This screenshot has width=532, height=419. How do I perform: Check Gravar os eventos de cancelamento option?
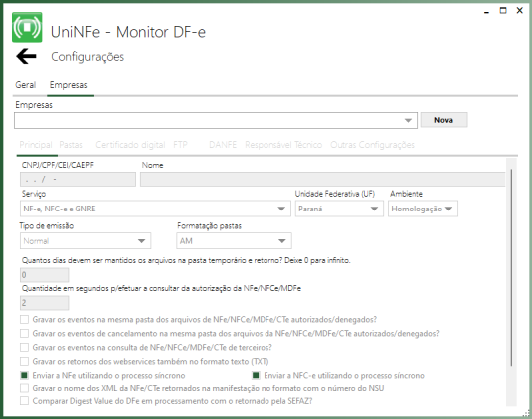[x=24, y=333]
